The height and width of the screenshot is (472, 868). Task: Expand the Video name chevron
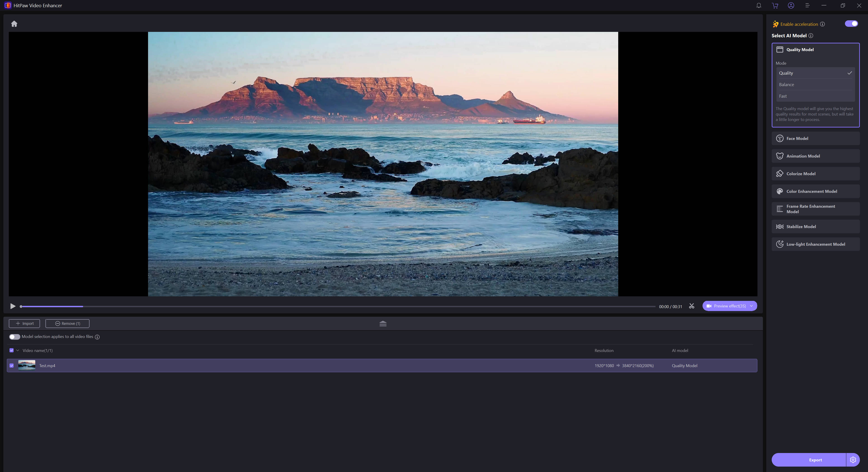coord(18,350)
